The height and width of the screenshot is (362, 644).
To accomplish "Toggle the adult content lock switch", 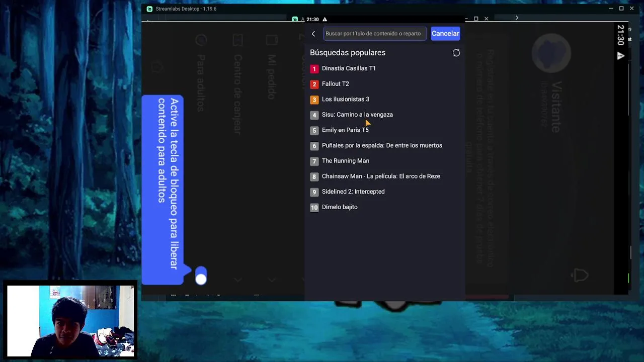I will coord(201,276).
